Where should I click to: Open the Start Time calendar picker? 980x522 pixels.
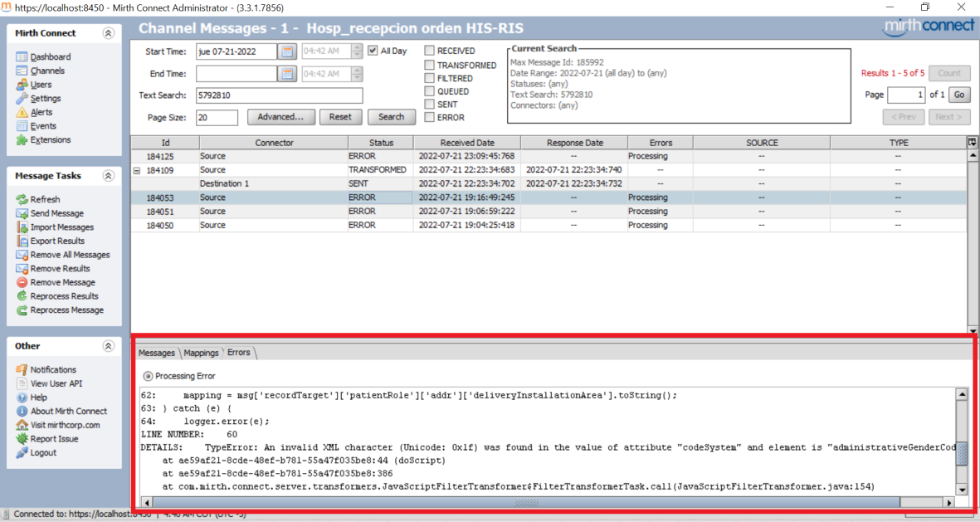287,51
